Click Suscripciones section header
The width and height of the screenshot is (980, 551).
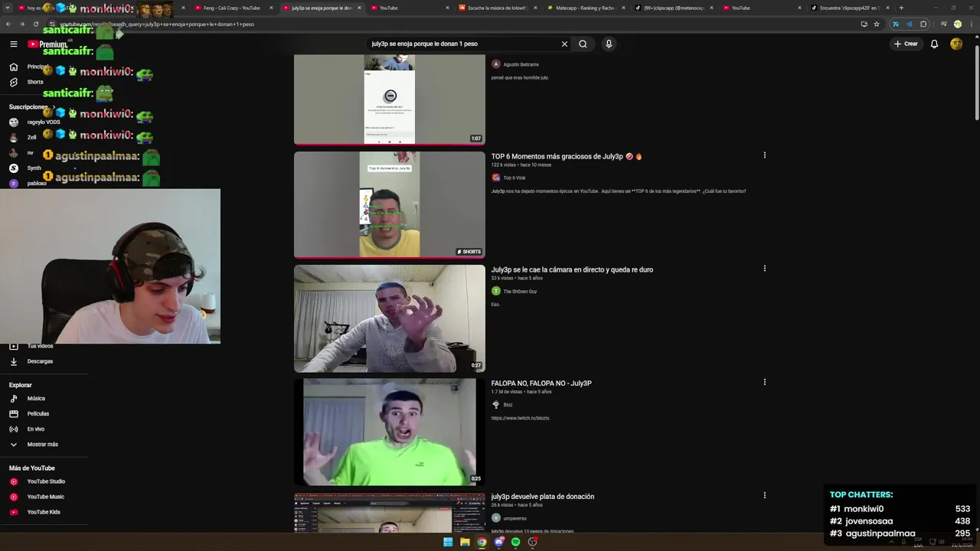31,107
